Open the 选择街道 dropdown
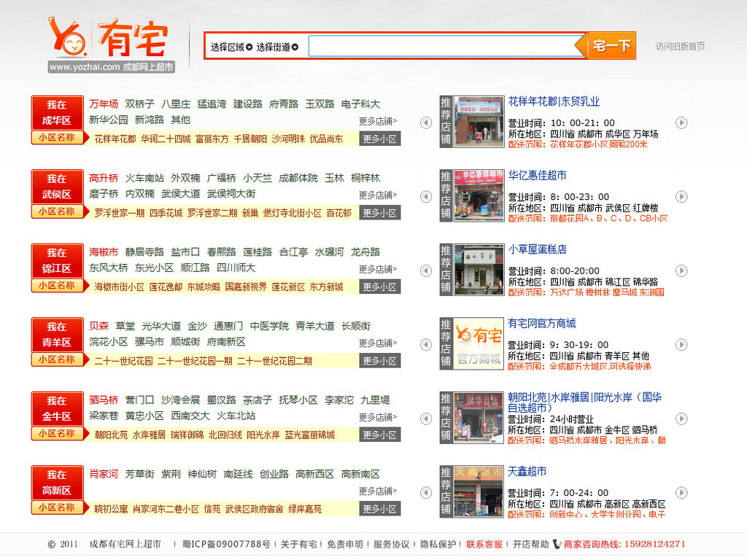The height and width of the screenshot is (560, 747). pyautogui.click(x=277, y=47)
